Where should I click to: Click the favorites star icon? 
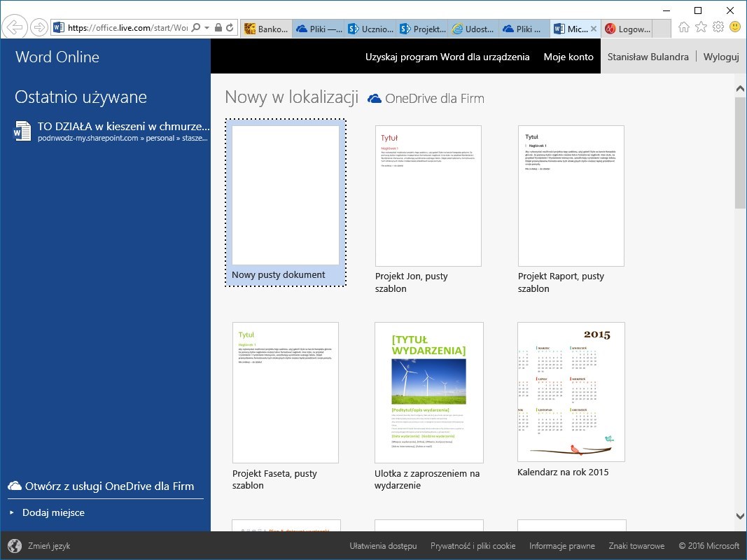(x=701, y=27)
